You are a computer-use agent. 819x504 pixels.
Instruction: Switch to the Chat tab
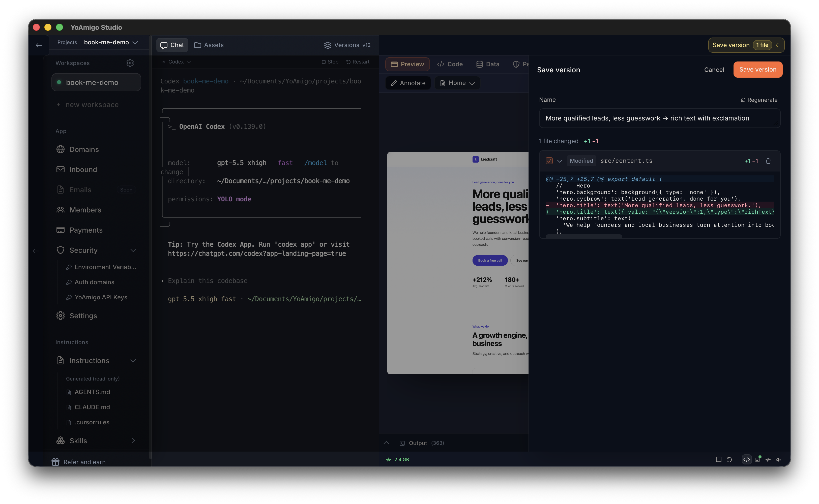(172, 45)
